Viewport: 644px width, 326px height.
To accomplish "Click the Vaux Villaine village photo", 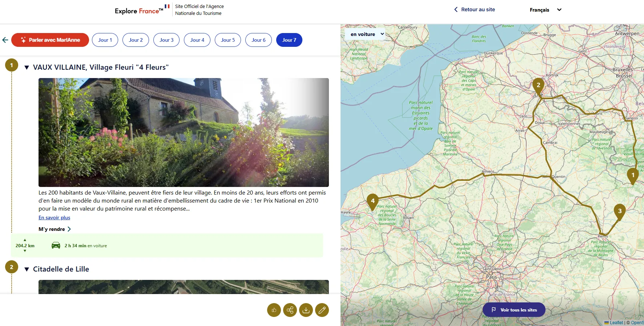I will pyautogui.click(x=184, y=133).
